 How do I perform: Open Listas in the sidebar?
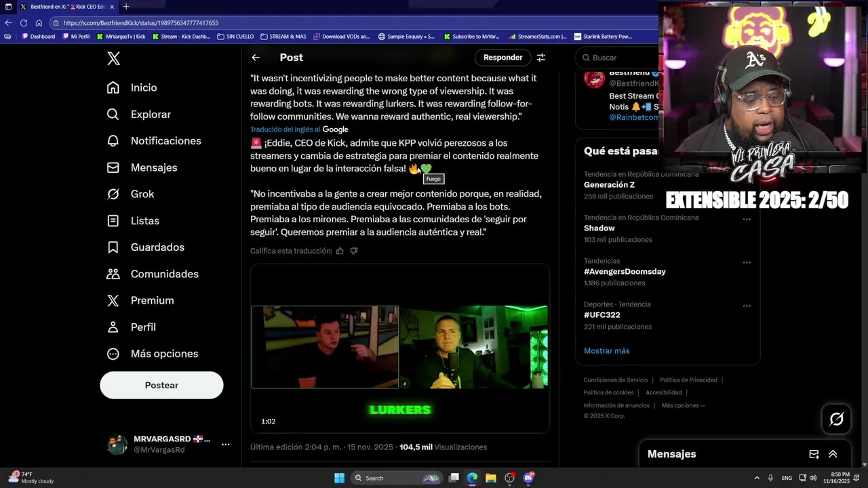coord(133,221)
